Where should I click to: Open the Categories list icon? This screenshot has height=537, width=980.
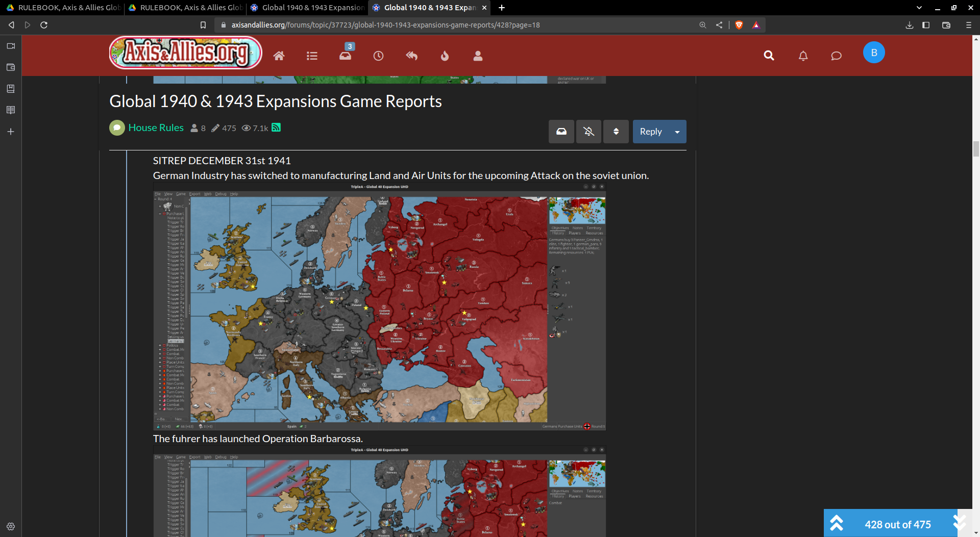point(312,56)
